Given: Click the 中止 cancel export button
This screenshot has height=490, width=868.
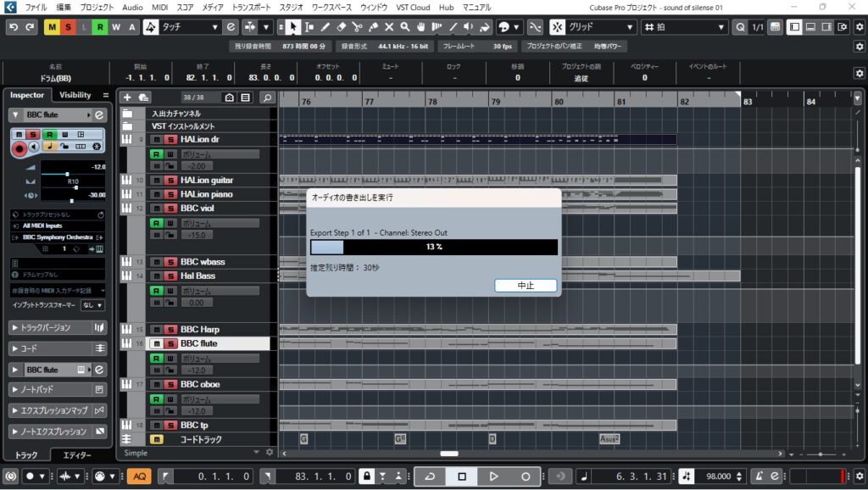Looking at the screenshot, I should point(526,286).
